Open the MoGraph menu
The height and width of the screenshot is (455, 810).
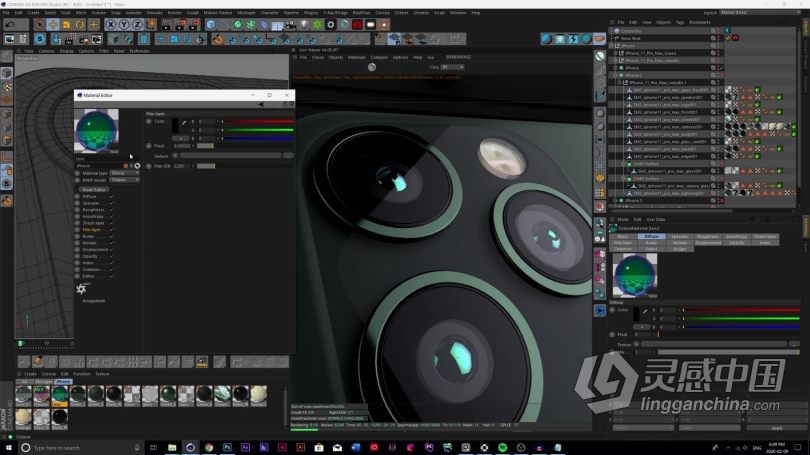246,12
